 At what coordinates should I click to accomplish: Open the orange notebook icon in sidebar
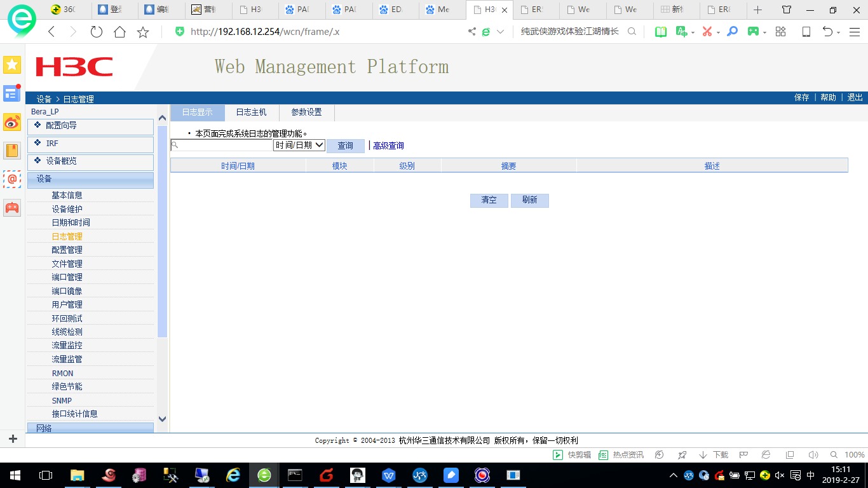[12, 151]
